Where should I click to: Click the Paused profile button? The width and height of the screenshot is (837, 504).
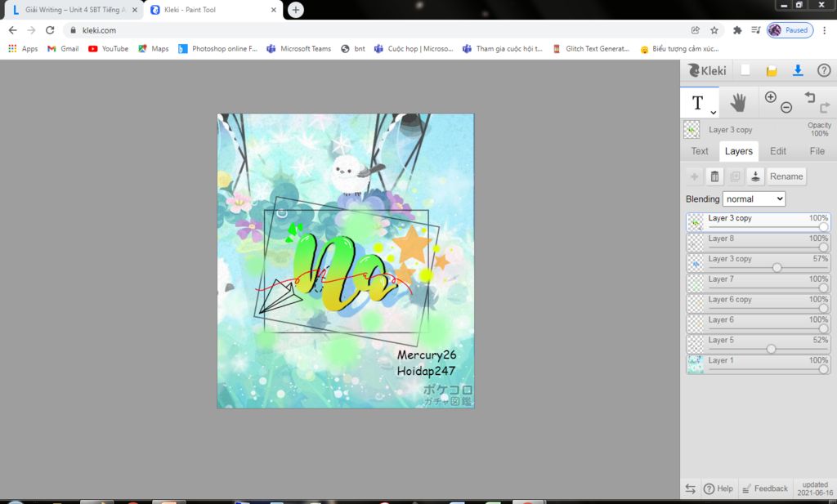point(790,30)
